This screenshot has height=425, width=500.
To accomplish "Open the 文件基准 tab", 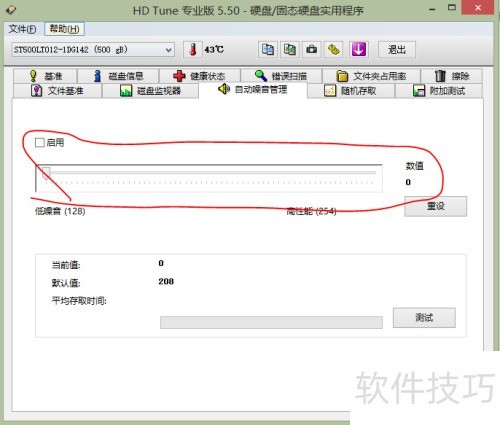I will point(57,91).
